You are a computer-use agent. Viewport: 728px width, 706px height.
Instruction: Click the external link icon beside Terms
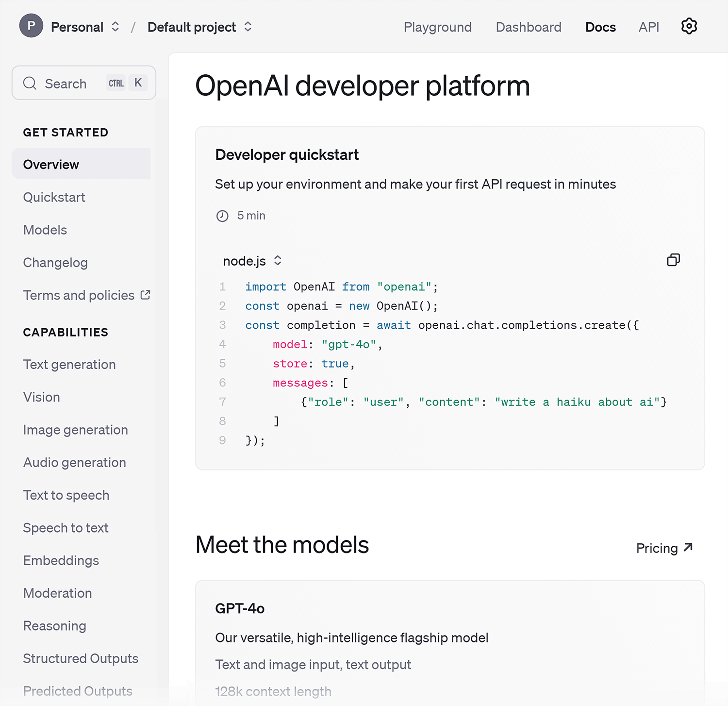(x=145, y=295)
